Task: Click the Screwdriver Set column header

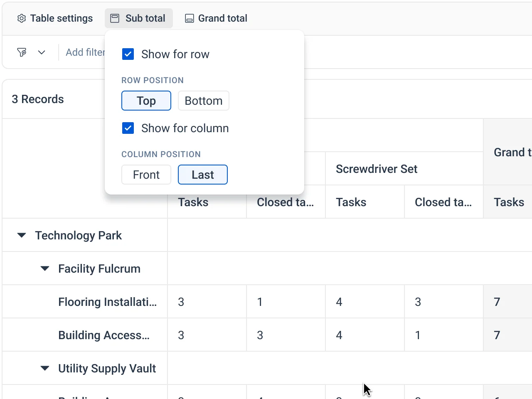Action: pyautogui.click(x=404, y=169)
